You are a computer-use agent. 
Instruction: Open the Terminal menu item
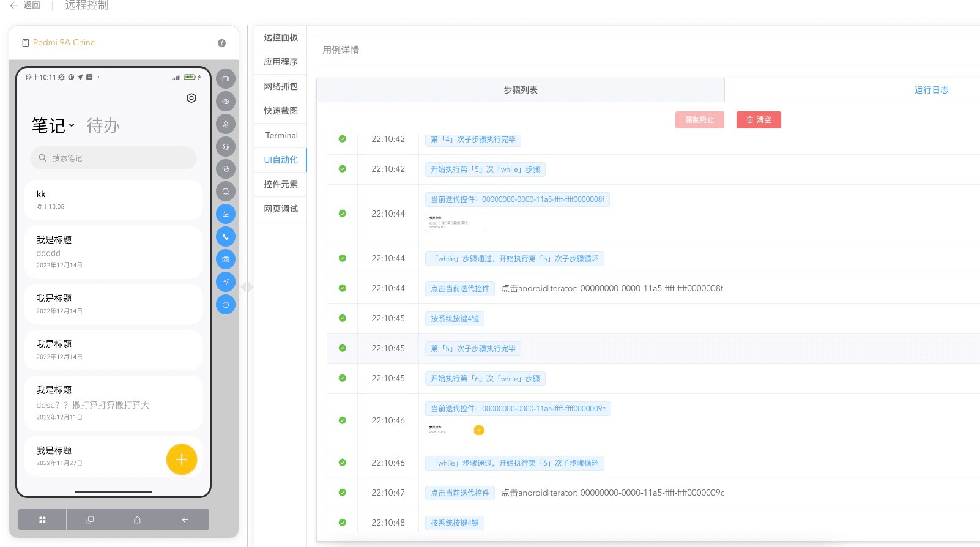(x=281, y=135)
